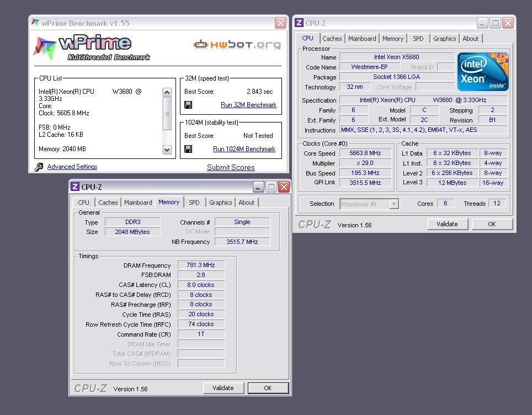The height and width of the screenshot is (415, 532).
Task: Switch to Mainboard tab in CPU-Z Memory window
Action: coord(138,203)
